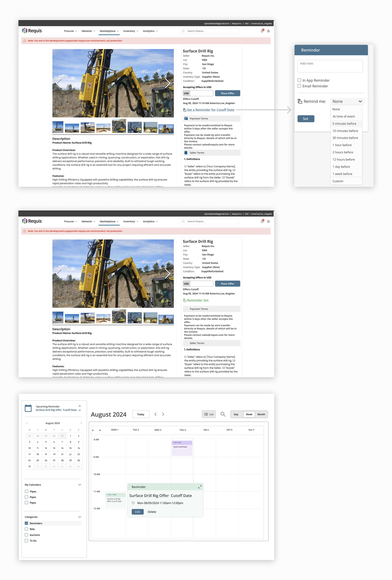
Task: Go to next week using calendar chevron
Action: 163,414
